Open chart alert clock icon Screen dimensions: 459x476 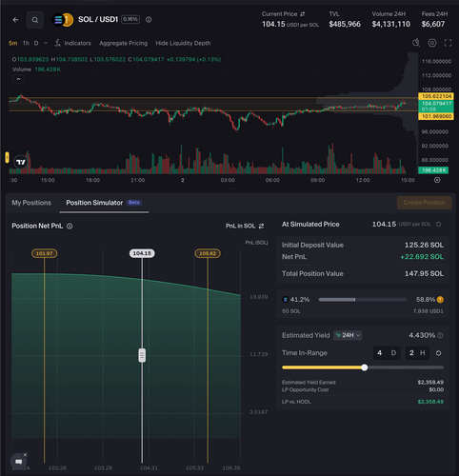click(416, 43)
